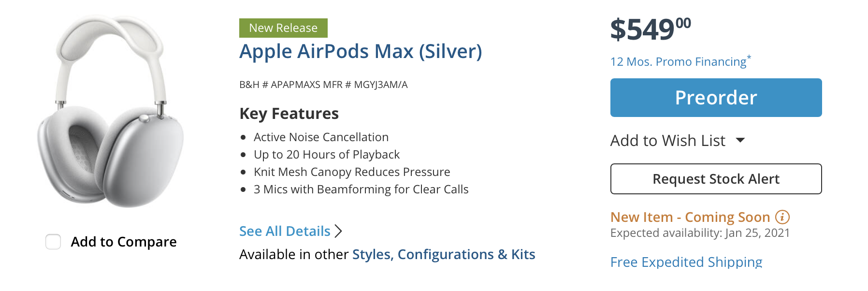The height and width of the screenshot is (291, 868).
Task: Click the AirPods Max headphones image
Action: 111,111
